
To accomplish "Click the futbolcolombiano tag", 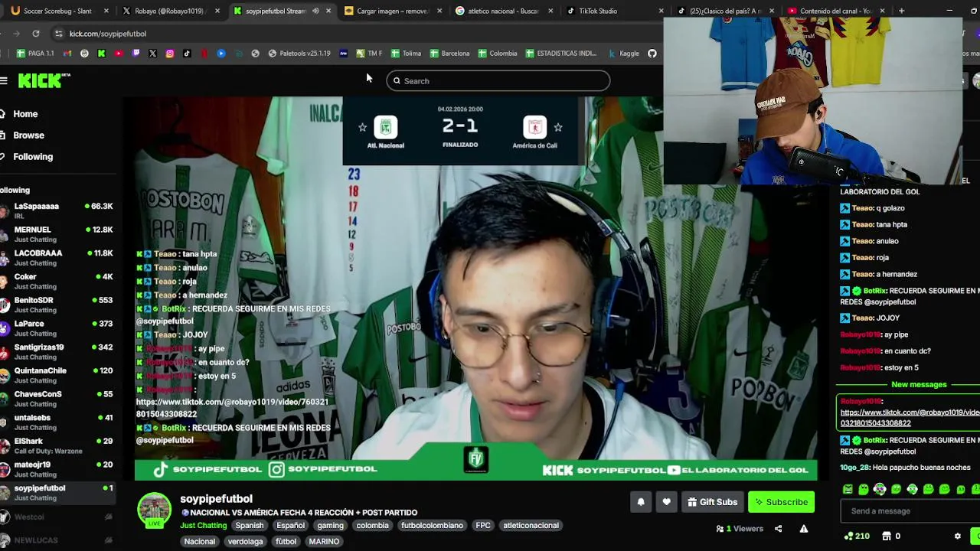I will pyautogui.click(x=433, y=526).
